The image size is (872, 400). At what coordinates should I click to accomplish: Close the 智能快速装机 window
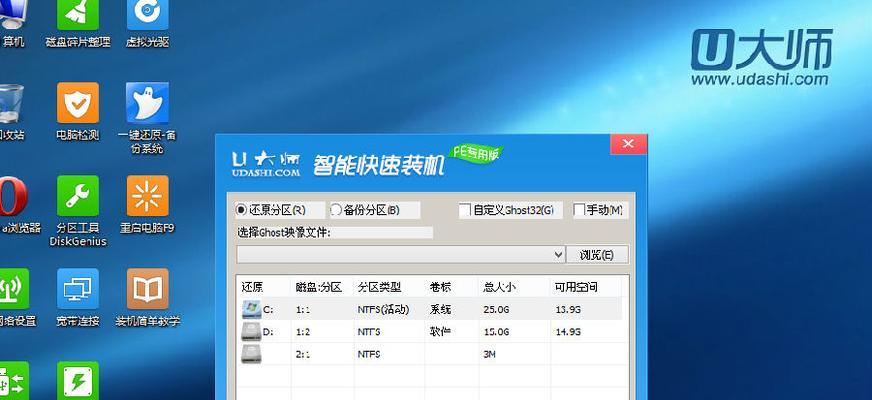coord(628,144)
